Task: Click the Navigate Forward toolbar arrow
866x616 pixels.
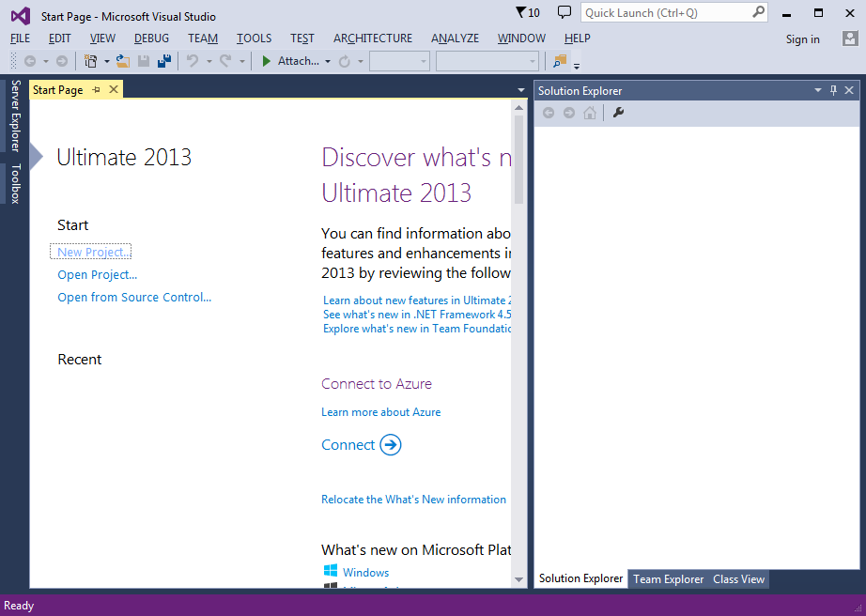Action: coord(62,61)
